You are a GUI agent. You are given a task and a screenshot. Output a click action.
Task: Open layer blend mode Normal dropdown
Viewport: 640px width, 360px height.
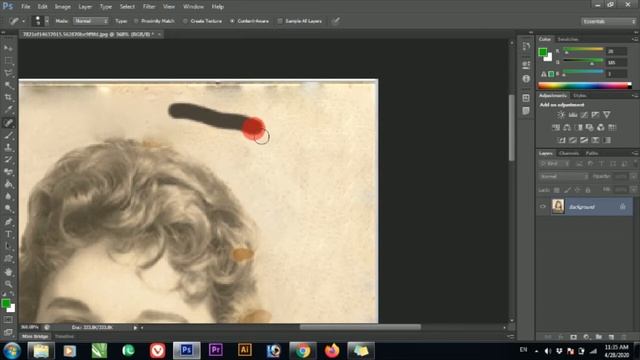pos(563,176)
